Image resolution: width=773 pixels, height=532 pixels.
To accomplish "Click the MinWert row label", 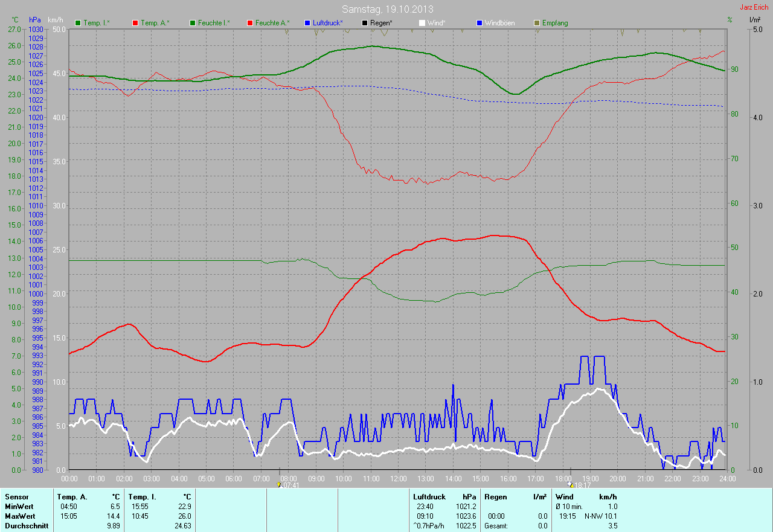I will coord(20,507).
